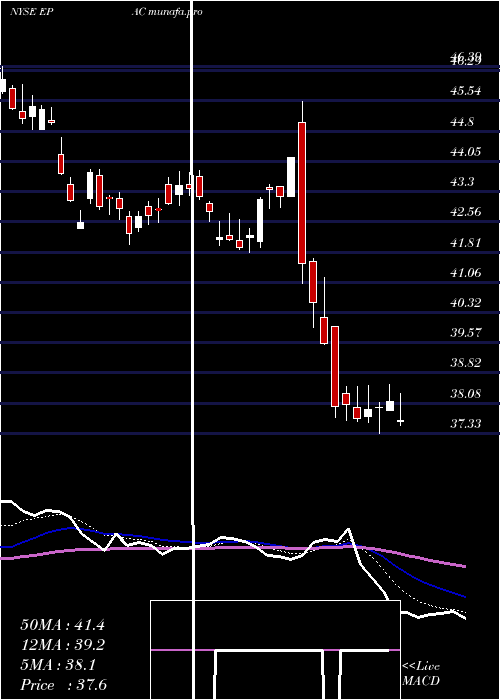This screenshot has height=700, width=500.
Task: Pick the 41.06 price level label
Action: (466, 272)
